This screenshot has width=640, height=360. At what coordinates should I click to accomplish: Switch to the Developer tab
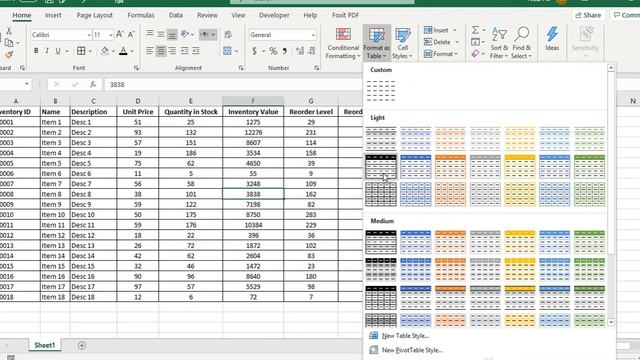click(274, 15)
